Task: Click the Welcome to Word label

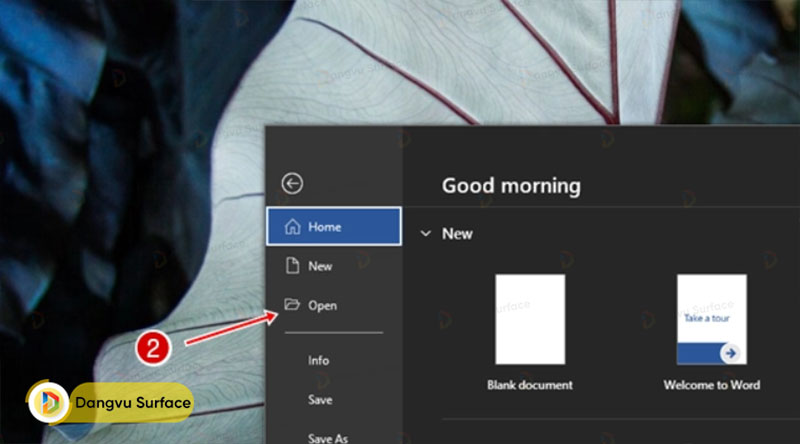Action: click(712, 385)
